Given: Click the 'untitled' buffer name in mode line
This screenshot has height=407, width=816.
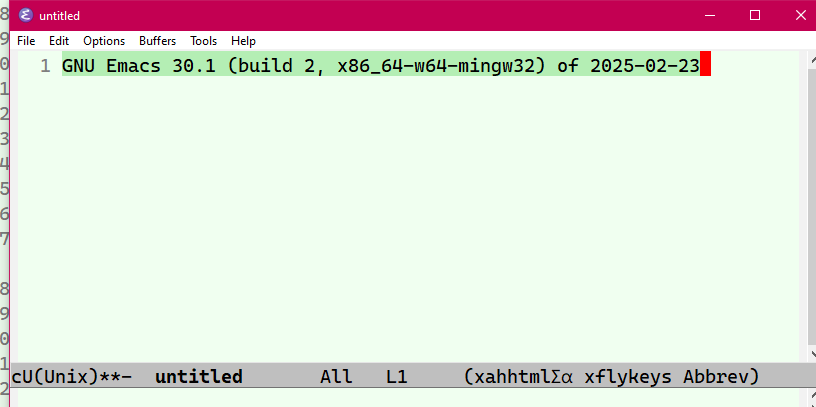Looking at the screenshot, I should (199, 376).
